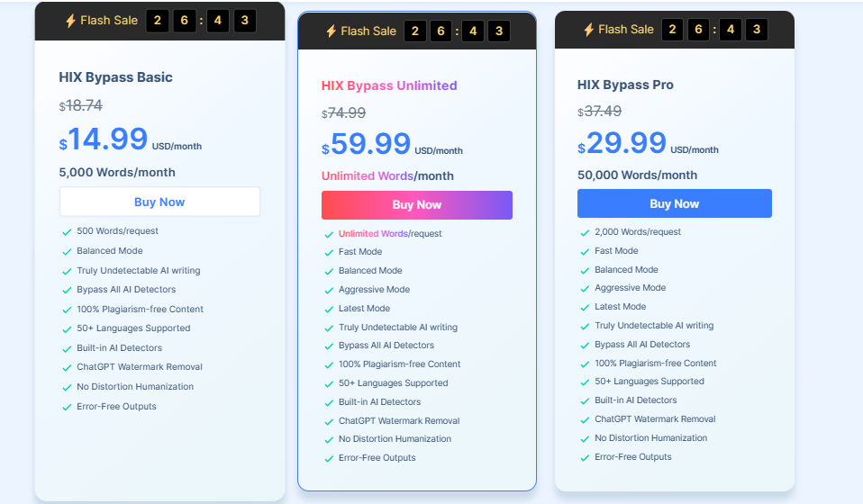This screenshot has height=504, width=863.
Task: Click the HIX Bypass Pro heading
Action: pos(625,85)
